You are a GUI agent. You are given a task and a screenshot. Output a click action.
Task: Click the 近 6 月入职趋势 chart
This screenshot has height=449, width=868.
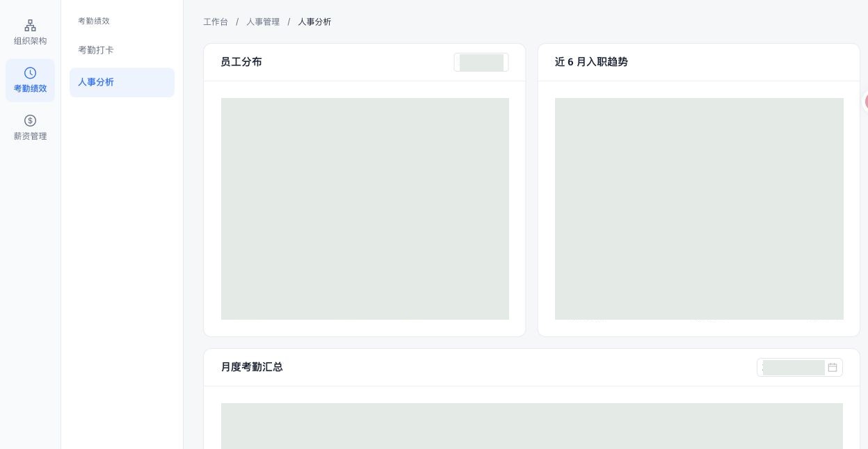pyautogui.click(x=699, y=209)
